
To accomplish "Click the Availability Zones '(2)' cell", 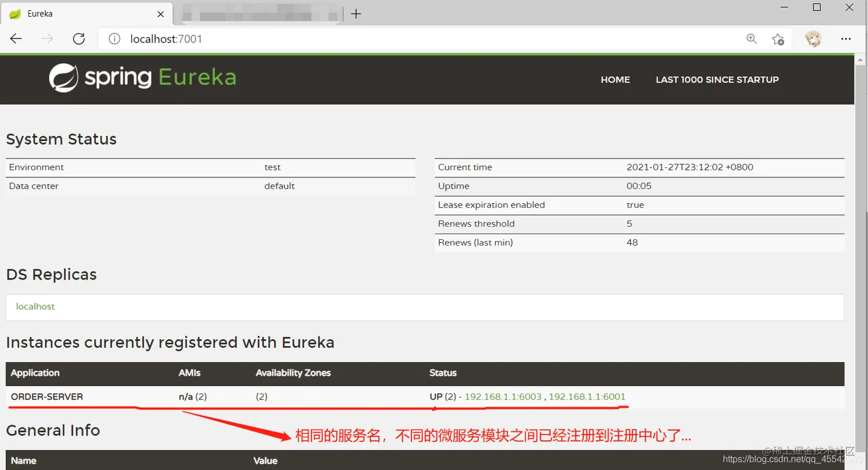I will (x=261, y=397).
